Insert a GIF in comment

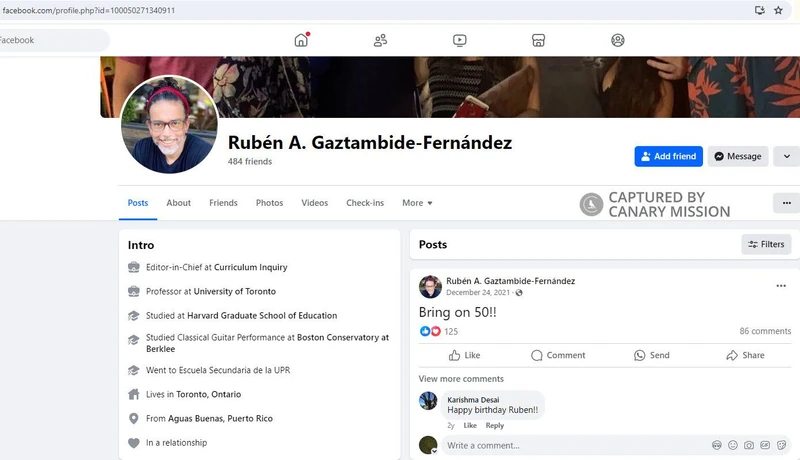point(765,445)
